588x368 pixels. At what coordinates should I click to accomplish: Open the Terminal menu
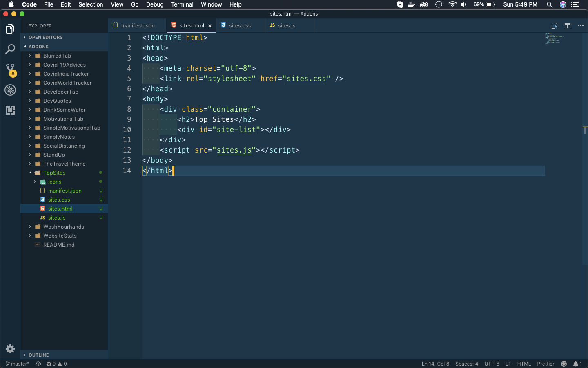182,4
